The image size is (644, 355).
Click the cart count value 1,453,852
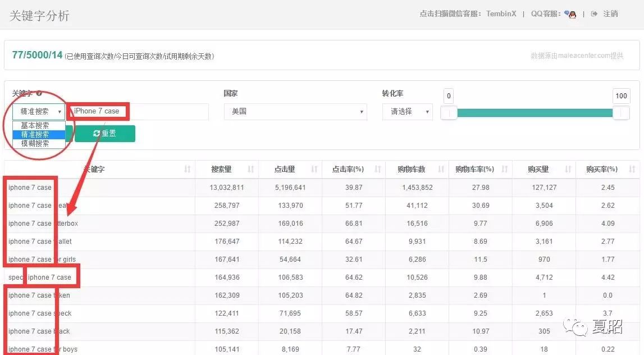pos(417,188)
